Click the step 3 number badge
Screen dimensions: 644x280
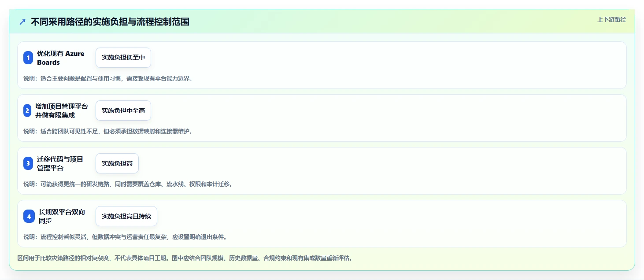tap(28, 163)
